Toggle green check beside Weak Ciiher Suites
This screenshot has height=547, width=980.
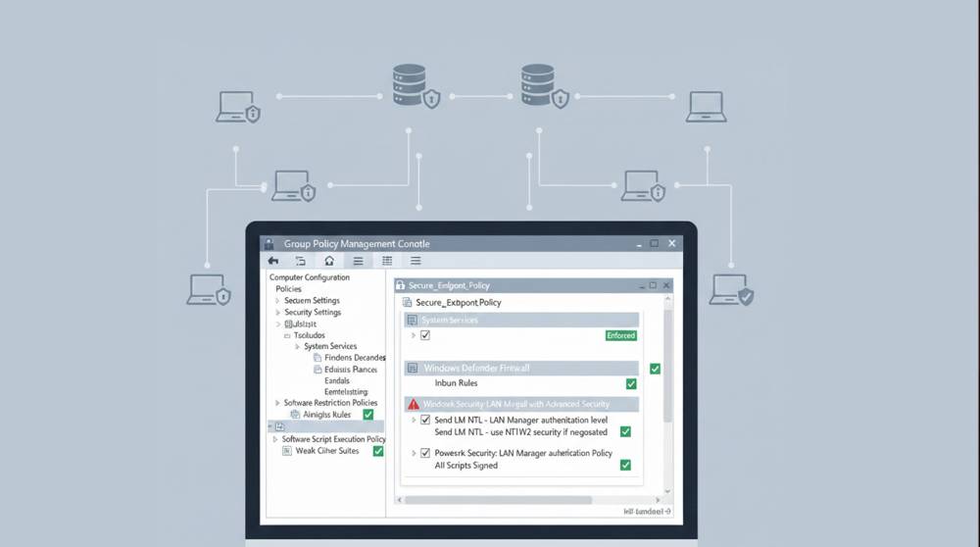coord(378,451)
